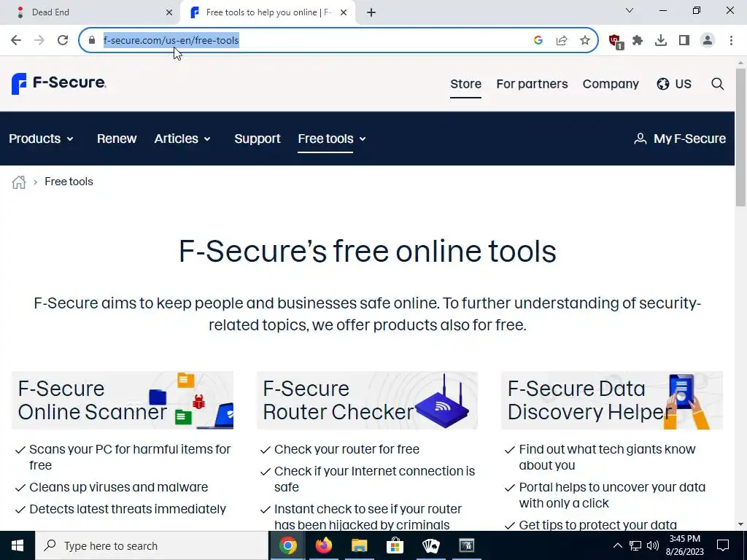Open Microsoft Store from the taskbar
Viewport: 747px width, 560px height.
coord(395,545)
